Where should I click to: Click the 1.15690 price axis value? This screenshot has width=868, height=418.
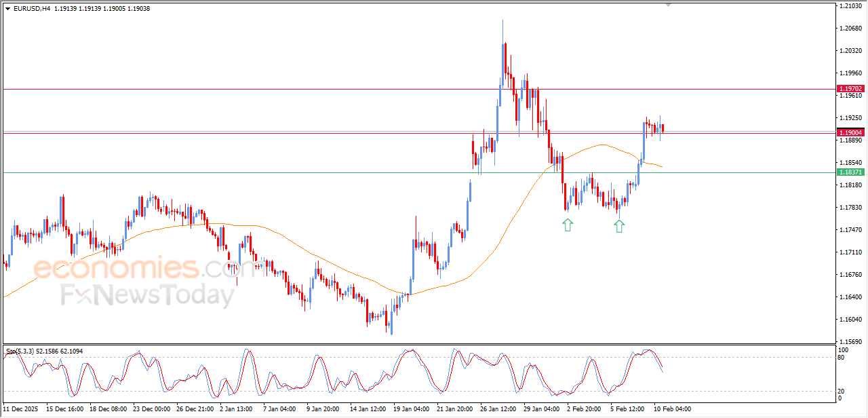850,342
